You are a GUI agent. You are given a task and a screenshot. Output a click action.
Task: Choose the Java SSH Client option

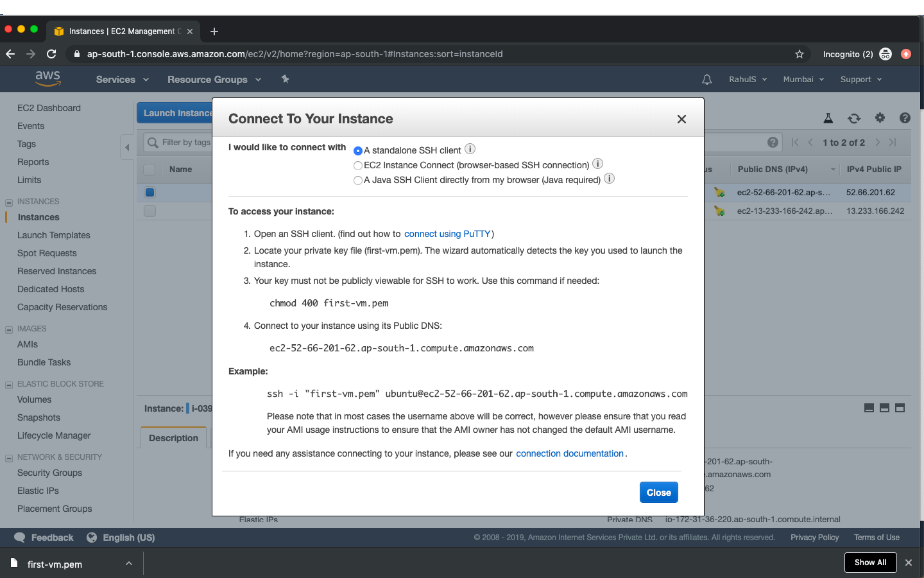[x=358, y=180]
